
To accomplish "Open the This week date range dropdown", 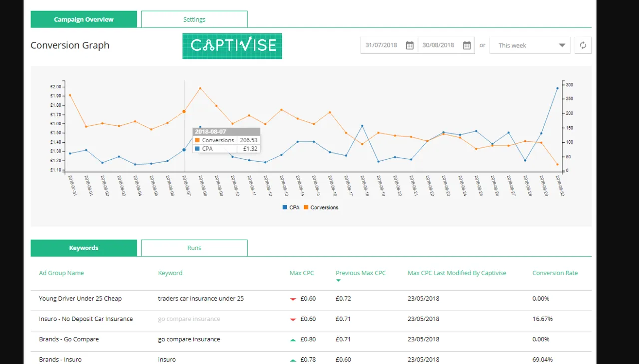I will pos(530,45).
